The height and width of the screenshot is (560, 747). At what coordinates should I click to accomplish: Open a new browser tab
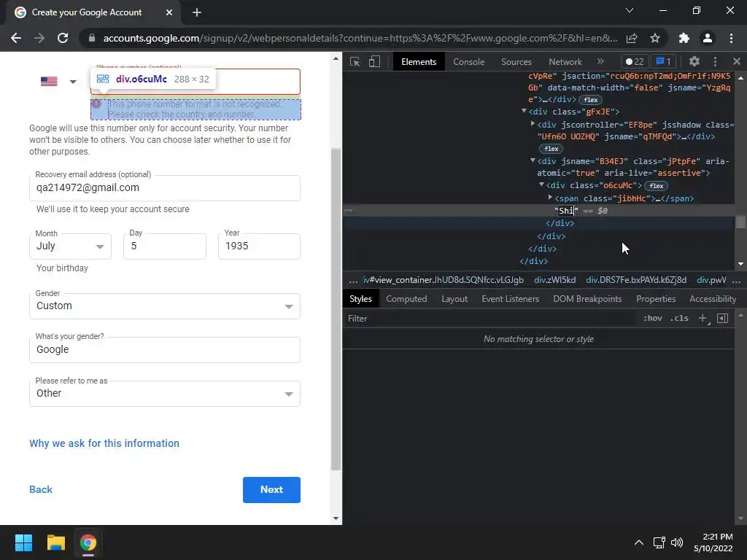click(x=197, y=12)
